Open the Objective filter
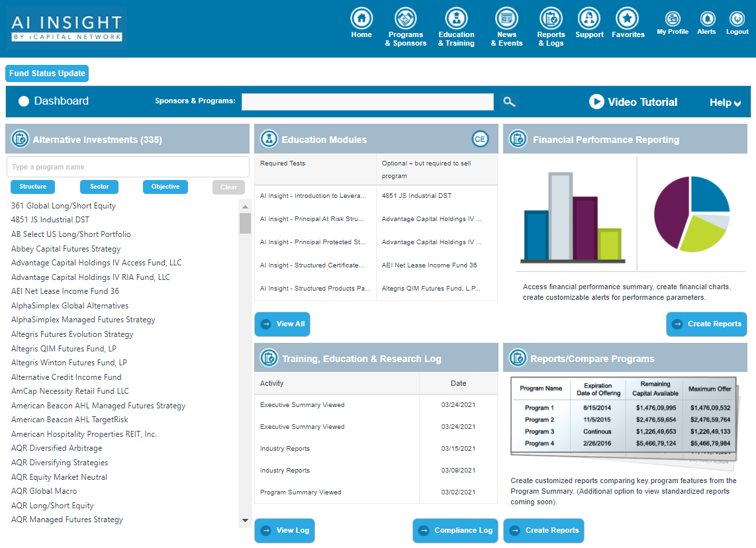Viewport: 756px width, 548px height. click(165, 187)
